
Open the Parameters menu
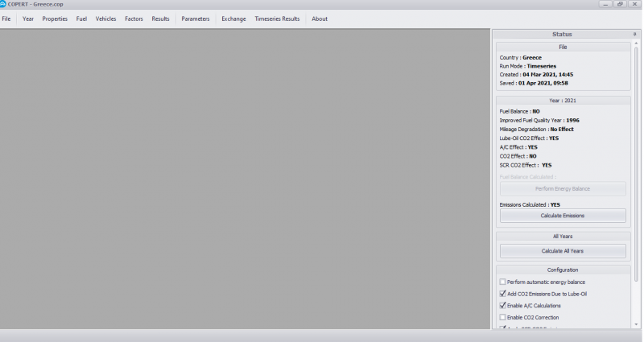196,19
